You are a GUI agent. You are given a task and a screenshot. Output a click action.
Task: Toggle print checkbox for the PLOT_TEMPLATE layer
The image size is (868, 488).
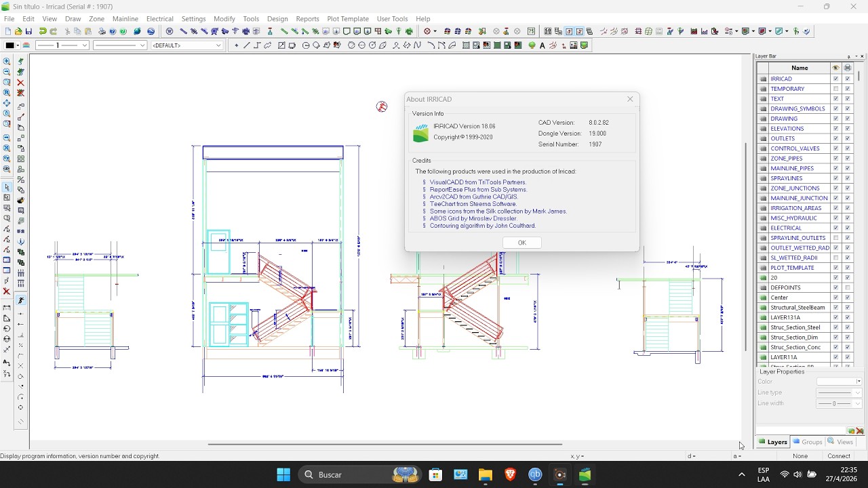tap(848, 268)
